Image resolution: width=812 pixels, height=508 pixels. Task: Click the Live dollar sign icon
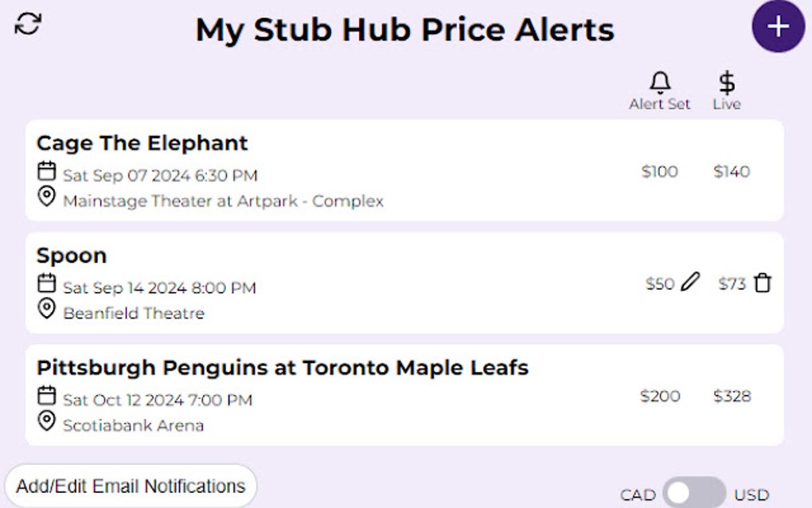(x=726, y=83)
